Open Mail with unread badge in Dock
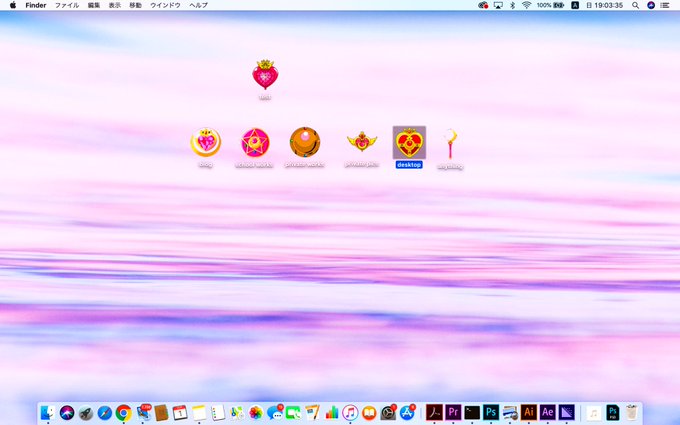Viewport: 680px width, 425px height. tap(143, 412)
